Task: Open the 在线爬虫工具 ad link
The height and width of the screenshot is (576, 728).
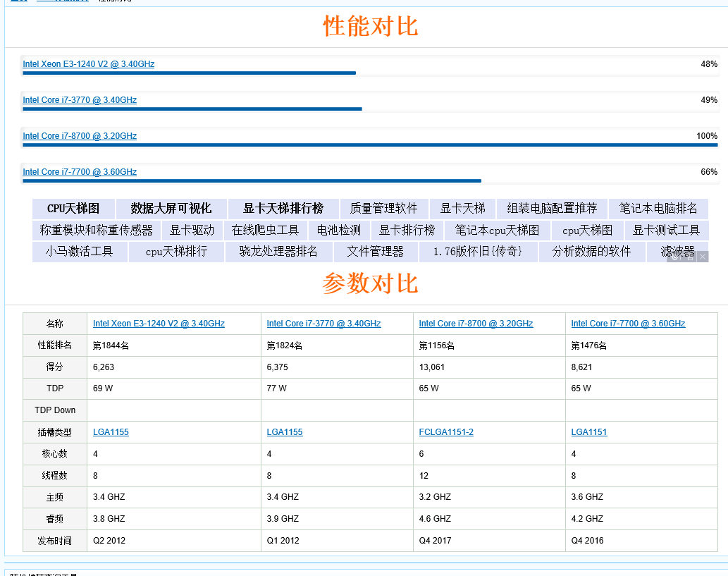Action: click(x=265, y=231)
